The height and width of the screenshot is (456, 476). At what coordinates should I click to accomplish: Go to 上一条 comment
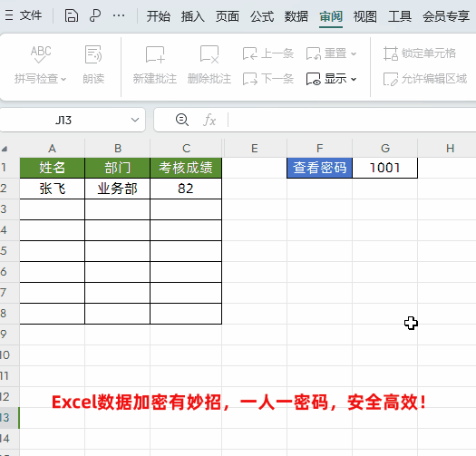(x=268, y=53)
